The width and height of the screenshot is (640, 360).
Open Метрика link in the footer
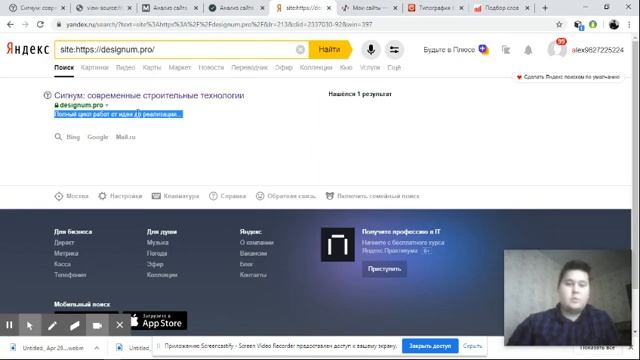(x=66, y=253)
